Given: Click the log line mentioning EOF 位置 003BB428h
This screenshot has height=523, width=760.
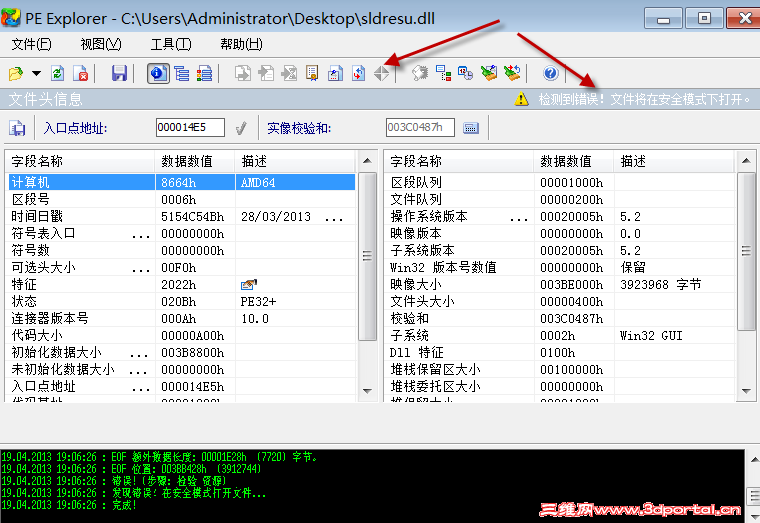Looking at the screenshot, I should click(132, 469).
